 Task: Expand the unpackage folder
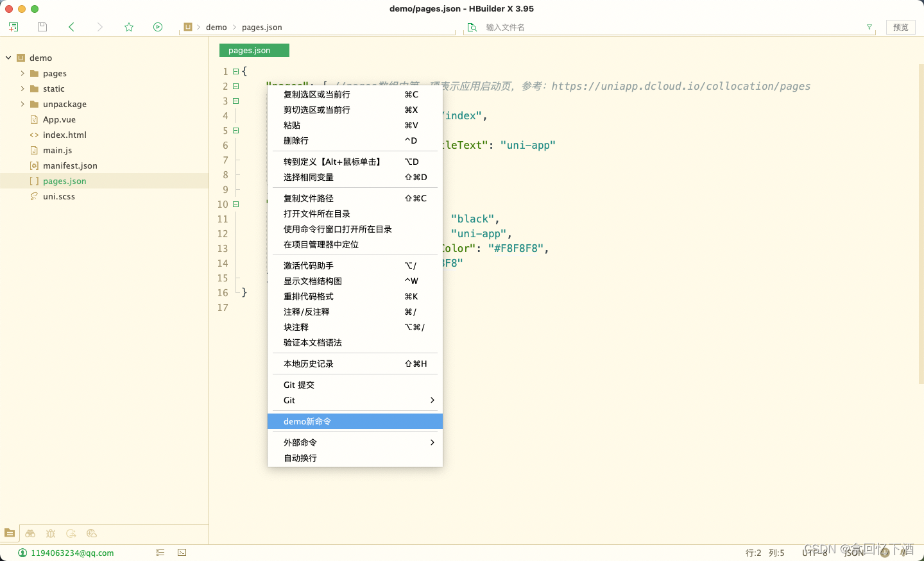[x=22, y=104]
